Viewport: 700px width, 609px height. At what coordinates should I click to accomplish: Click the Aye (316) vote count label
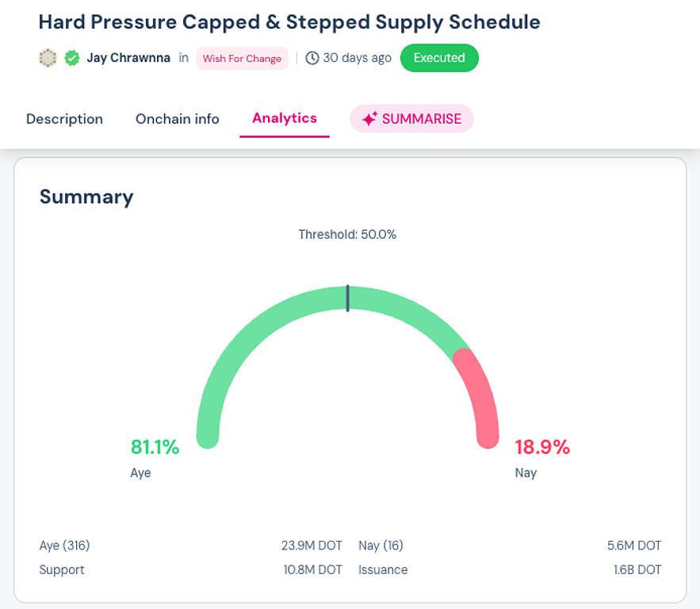tap(65, 546)
